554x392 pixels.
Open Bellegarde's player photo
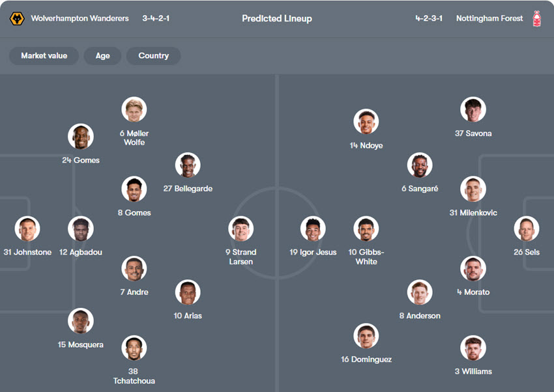click(x=188, y=165)
